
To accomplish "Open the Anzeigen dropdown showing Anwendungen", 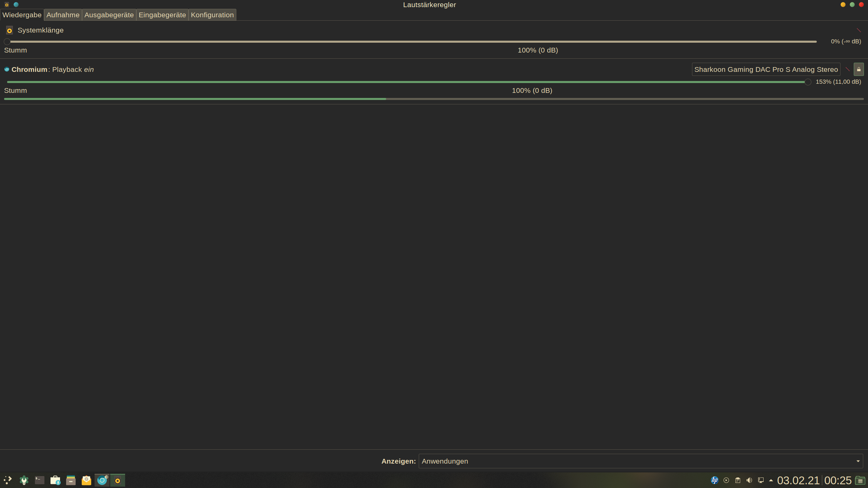I will point(640,461).
